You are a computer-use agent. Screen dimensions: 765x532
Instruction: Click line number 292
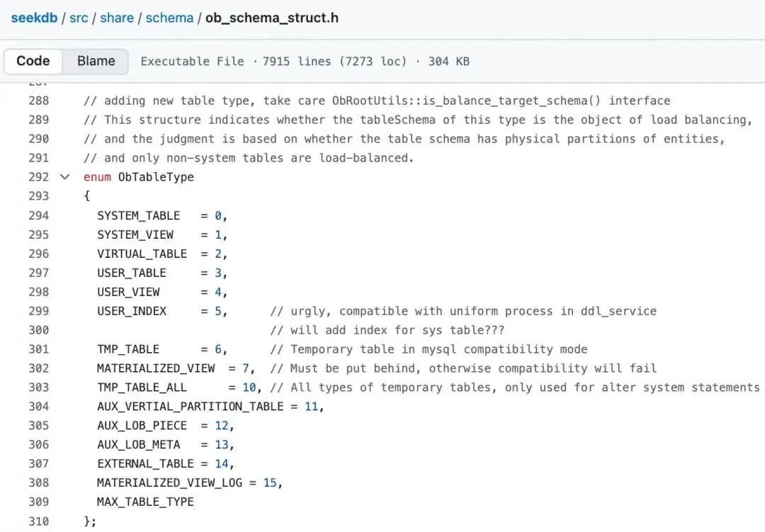(39, 177)
